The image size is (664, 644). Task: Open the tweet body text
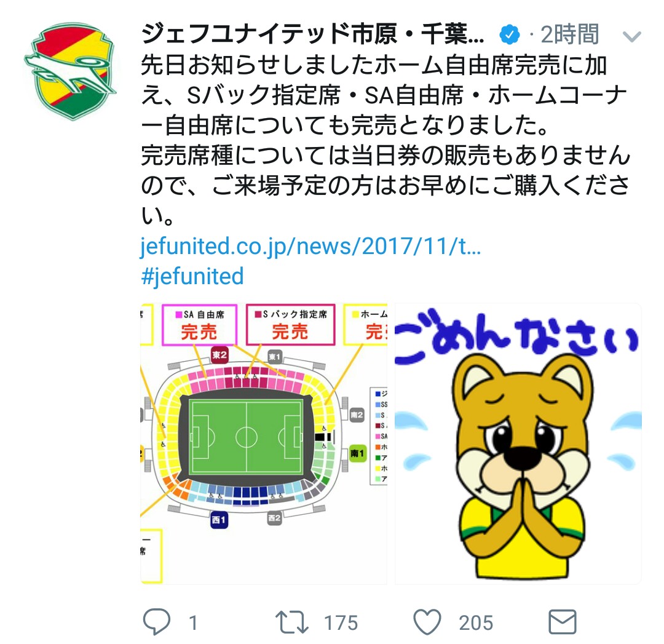[x=385, y=140]
